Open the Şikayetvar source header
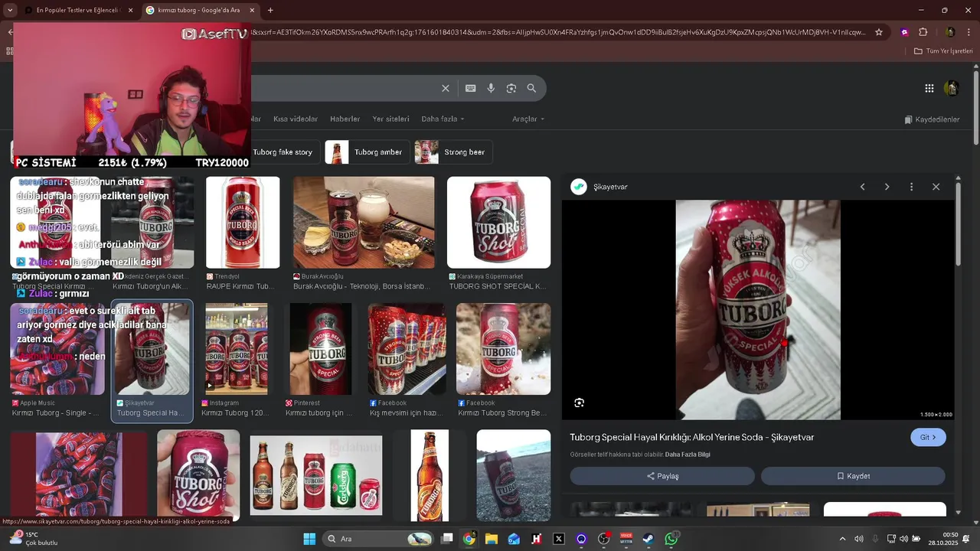The height and width of the screenshot is (551, 980). [x=599, y=187]
